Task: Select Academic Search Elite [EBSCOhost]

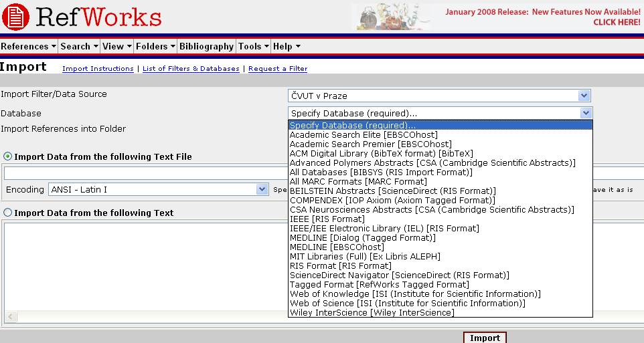Action: [440, 134]
